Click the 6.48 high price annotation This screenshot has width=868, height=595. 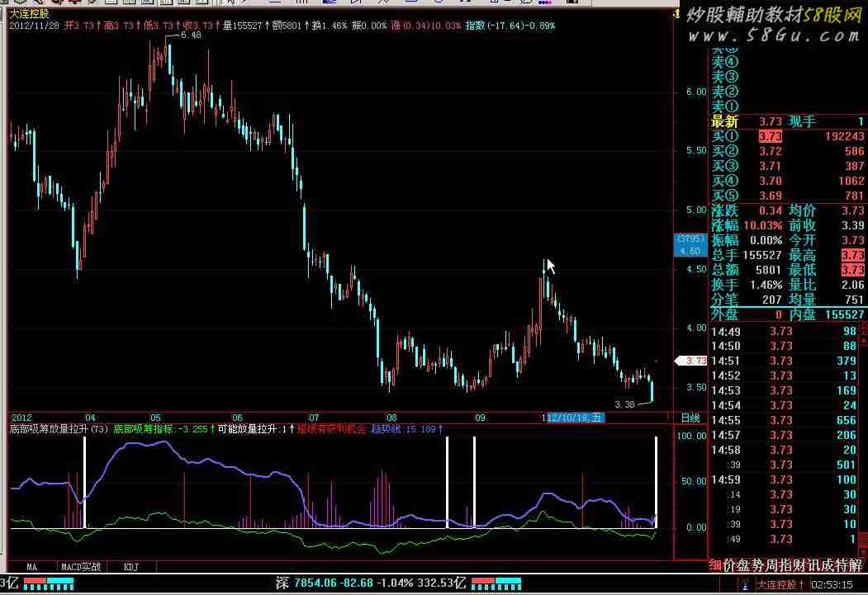click(190, 35)
